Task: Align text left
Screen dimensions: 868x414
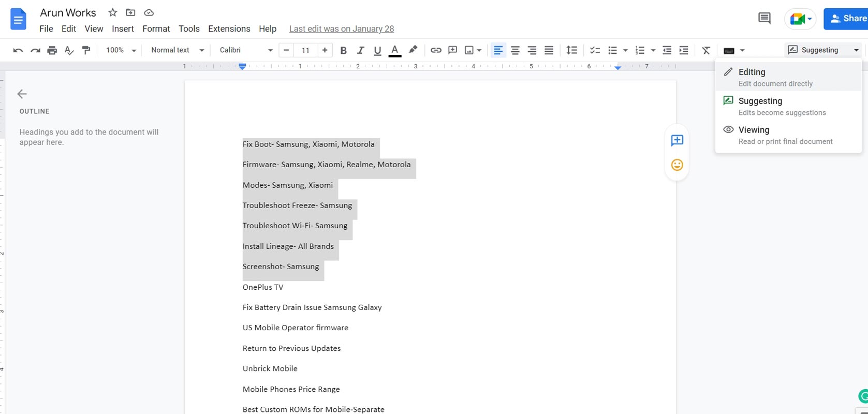Action: (498, 50)
